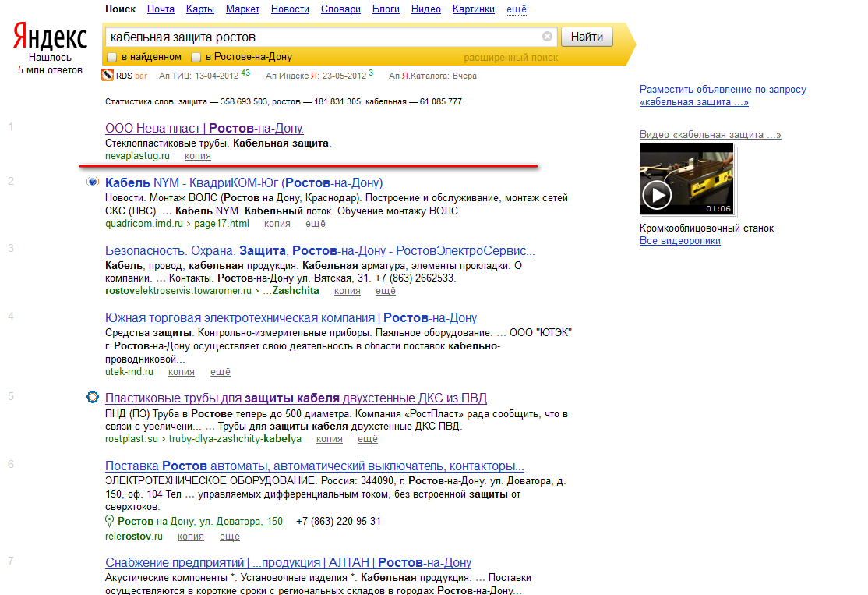Click the quadricom.irnd.ru URL
The height and width of the screenshot is (595, 868).
click(144, 224)
